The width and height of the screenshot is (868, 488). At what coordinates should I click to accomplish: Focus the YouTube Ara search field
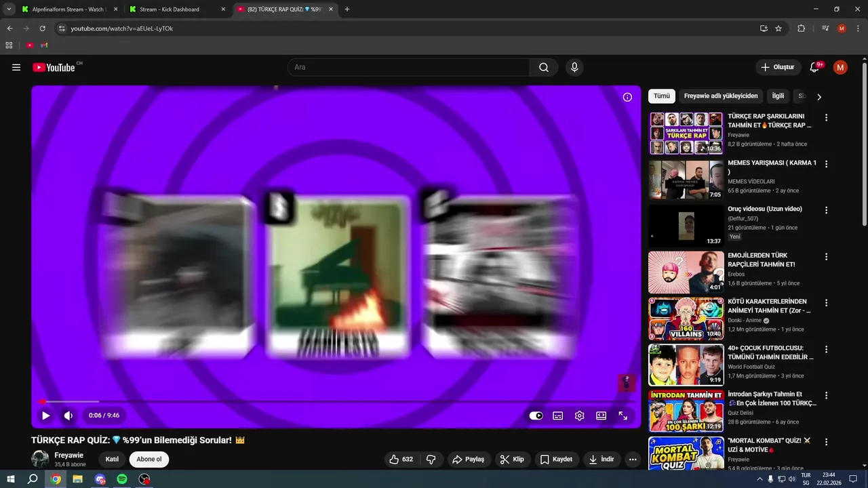pyautogui.click(x=409, y=67)
